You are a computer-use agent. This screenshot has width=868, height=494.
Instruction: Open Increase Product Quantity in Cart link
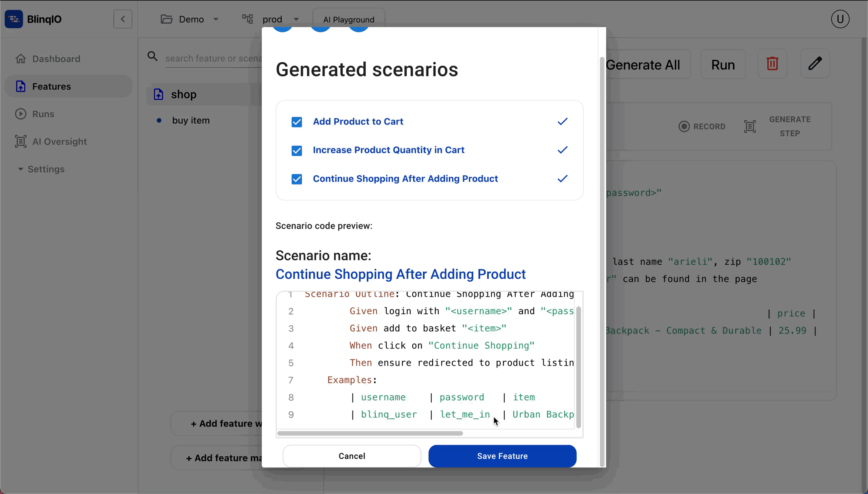[x=388, y=150]
